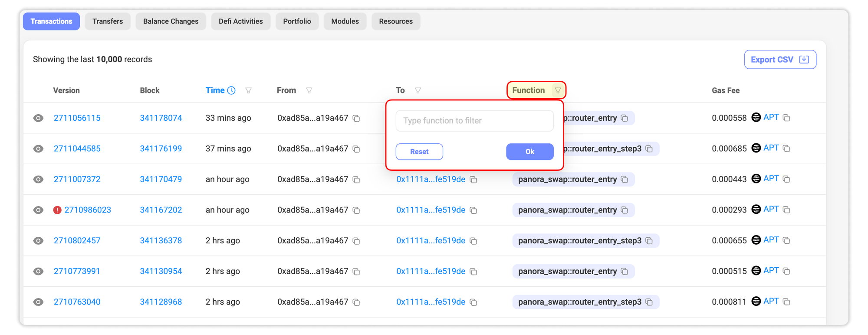Click Reset in the function filter popup
Screen dimensions: 868x335
[x=419, y=152]
